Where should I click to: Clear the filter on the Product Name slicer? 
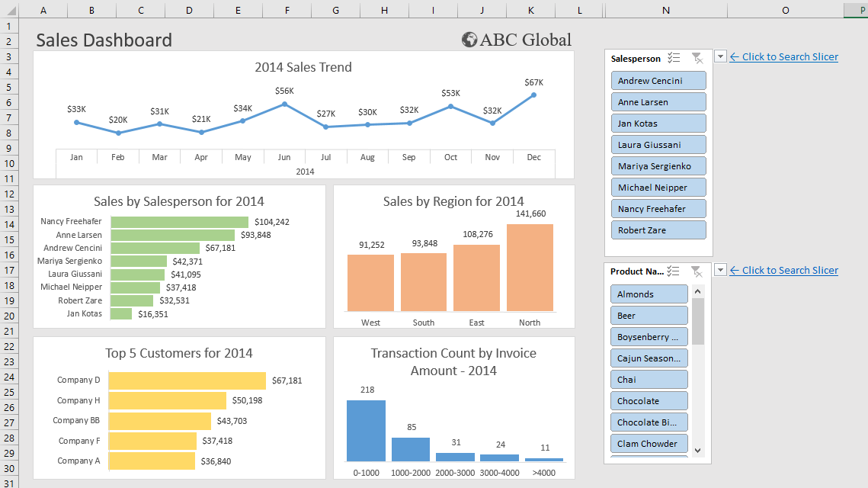click(697, 271)
